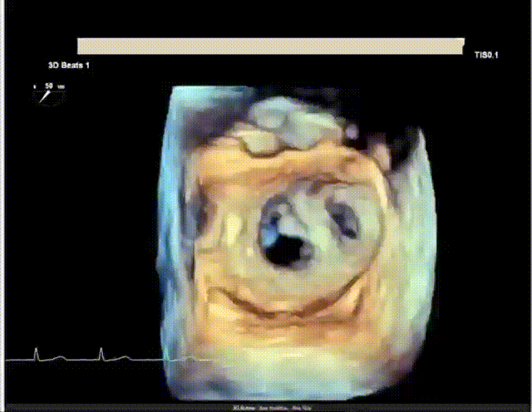This screenshot has height=412, width=532.
Task: Click the 50 value above the dial
Action: pyautogui.click(x=49, y=86)
